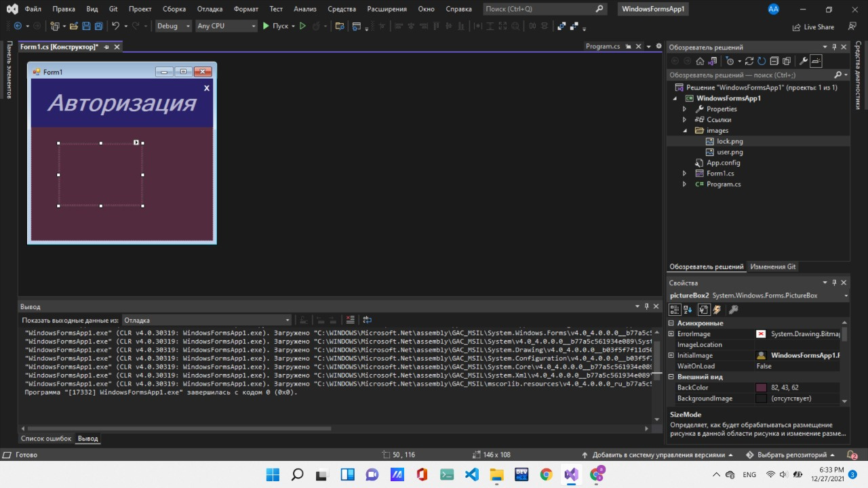Collapse the images folder in solution tree
868x488 pixels.
coord(684,130)
